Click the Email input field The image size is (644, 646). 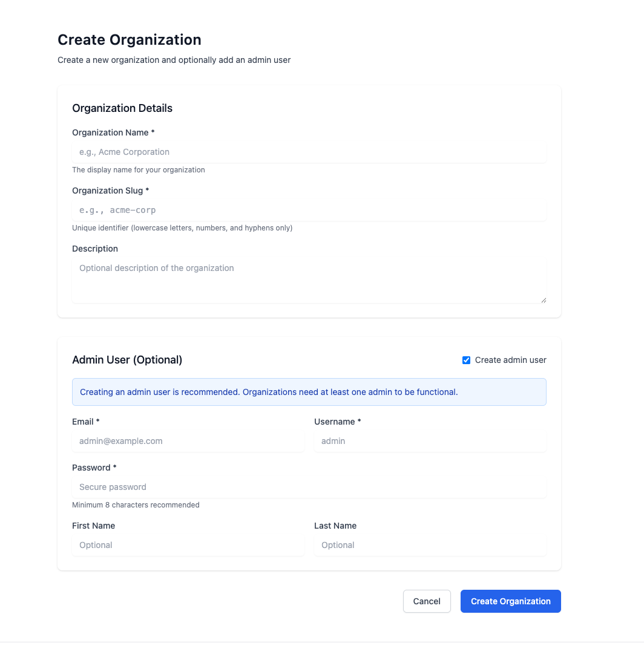tap(188, 441)
